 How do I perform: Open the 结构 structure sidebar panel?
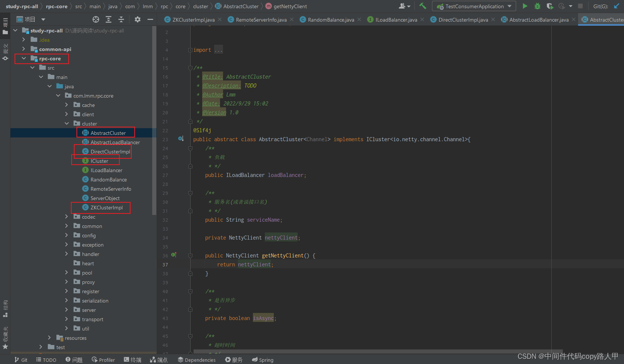point(5,308)
